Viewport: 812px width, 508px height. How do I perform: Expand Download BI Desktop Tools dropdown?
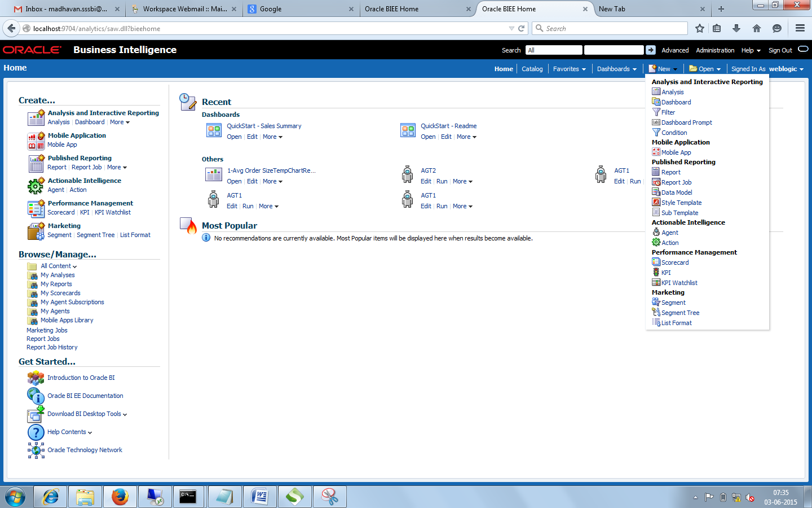click(87, 414)
